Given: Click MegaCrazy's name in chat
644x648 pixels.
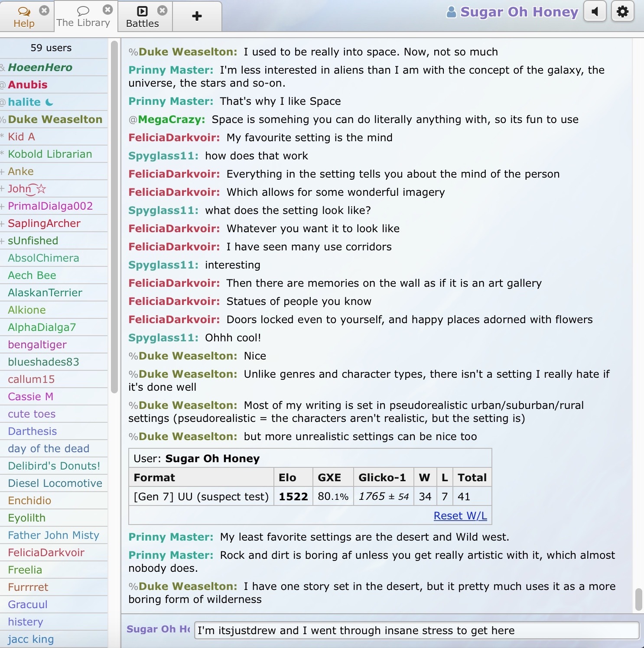Looking at the screenshot, I should (x=171, y=120).
